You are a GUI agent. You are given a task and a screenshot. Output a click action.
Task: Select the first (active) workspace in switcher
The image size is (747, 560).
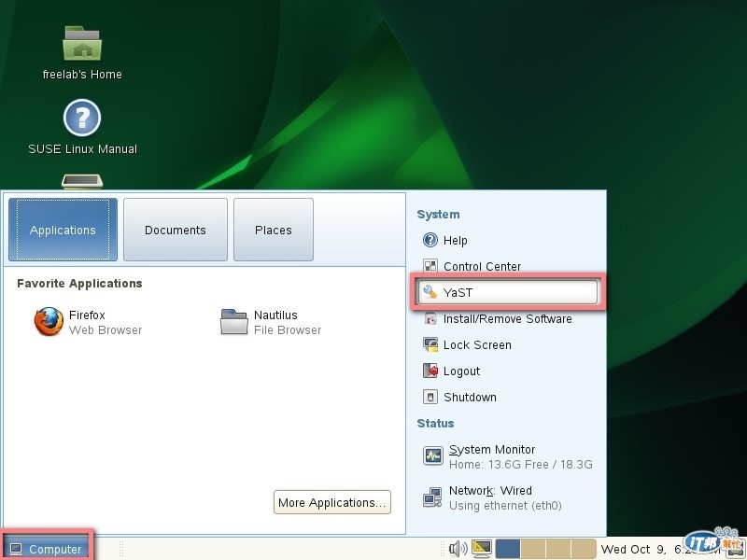click(x=508, y=549)
